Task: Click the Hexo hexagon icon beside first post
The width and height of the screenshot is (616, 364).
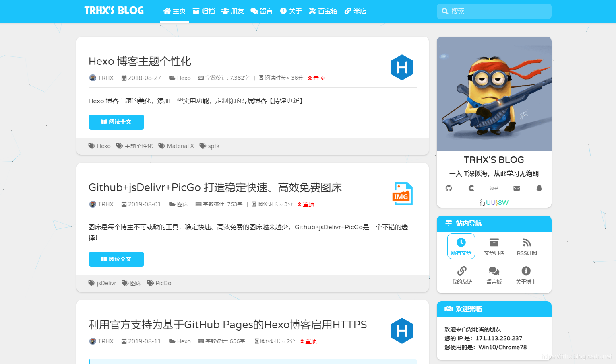Action: point(402,68)
